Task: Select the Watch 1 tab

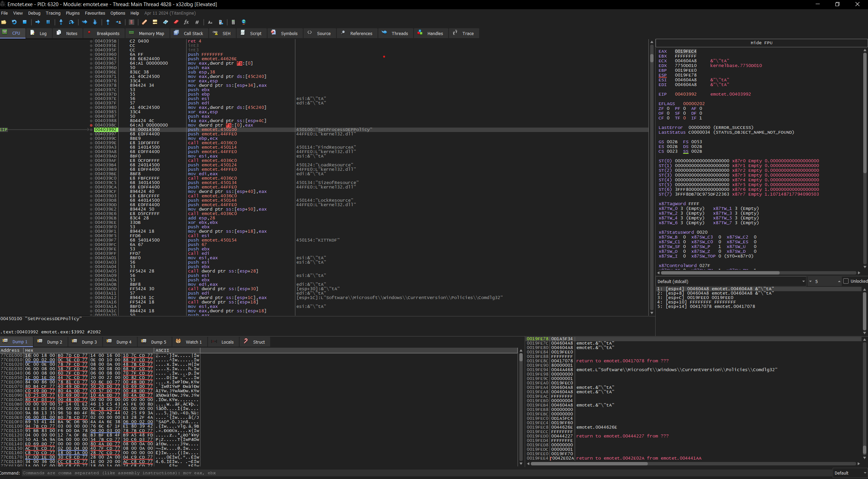Action: tap(189, 342)
